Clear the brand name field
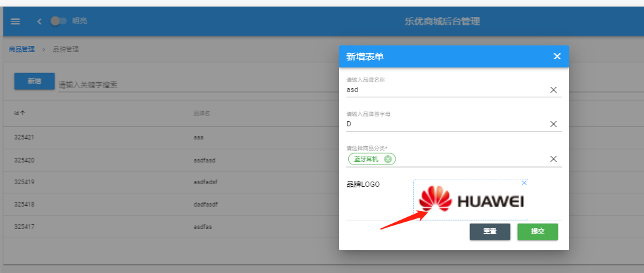 (553, 90)
